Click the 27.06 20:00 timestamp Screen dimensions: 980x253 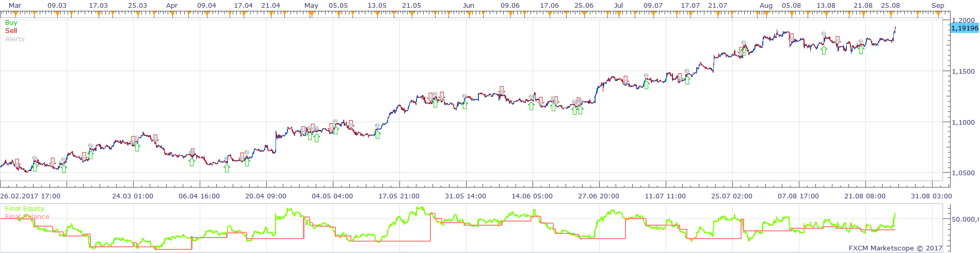(599, 196)
